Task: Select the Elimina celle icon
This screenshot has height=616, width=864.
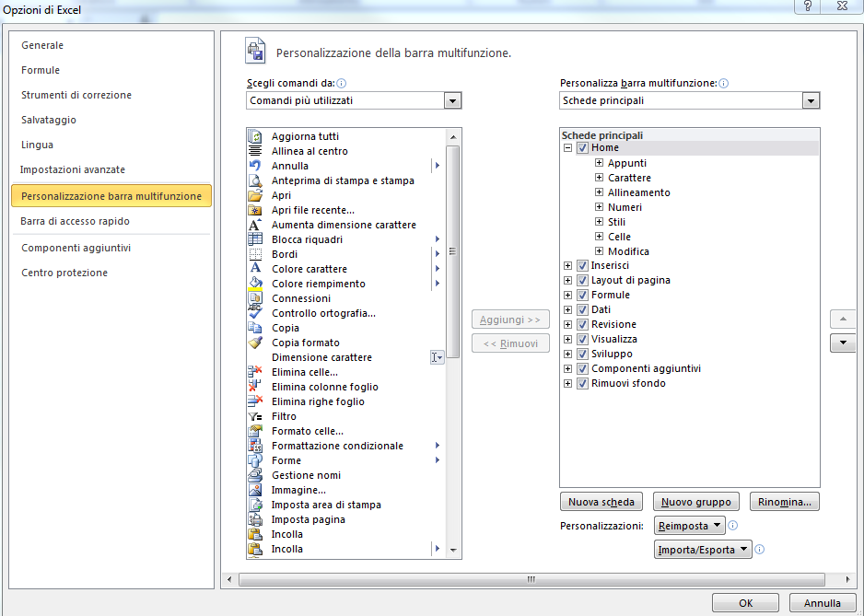Action: coord(255,372)
